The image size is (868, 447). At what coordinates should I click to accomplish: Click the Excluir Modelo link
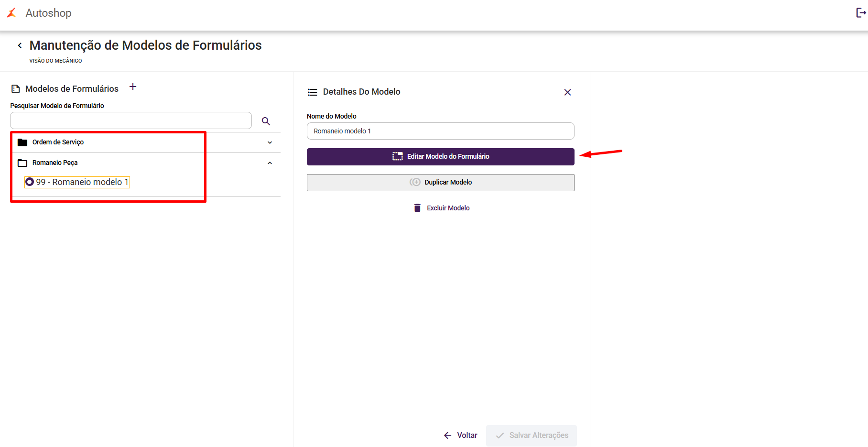[448, 208]
